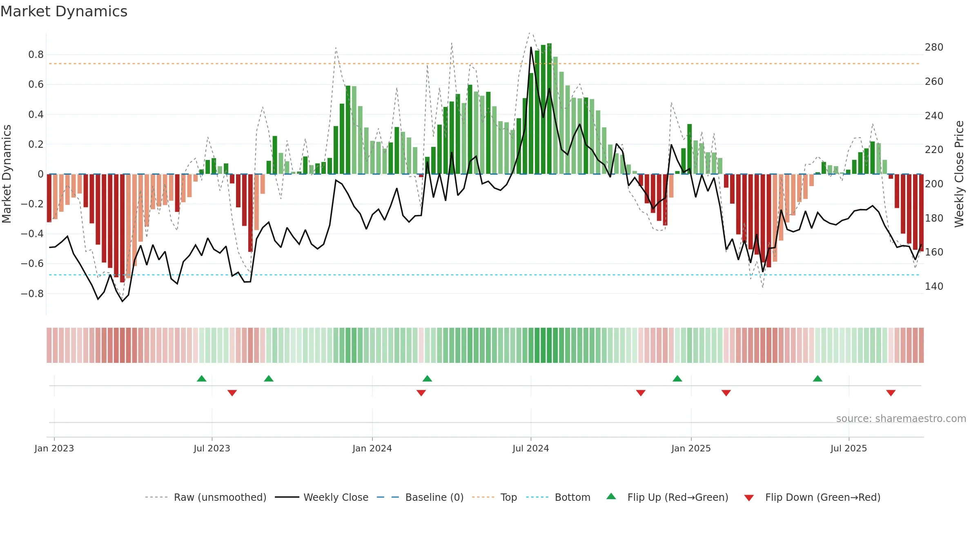Screen dimensions: 980x551
Task: Click the flip-up marker in Dec 2024
Action: click(677, 378)
